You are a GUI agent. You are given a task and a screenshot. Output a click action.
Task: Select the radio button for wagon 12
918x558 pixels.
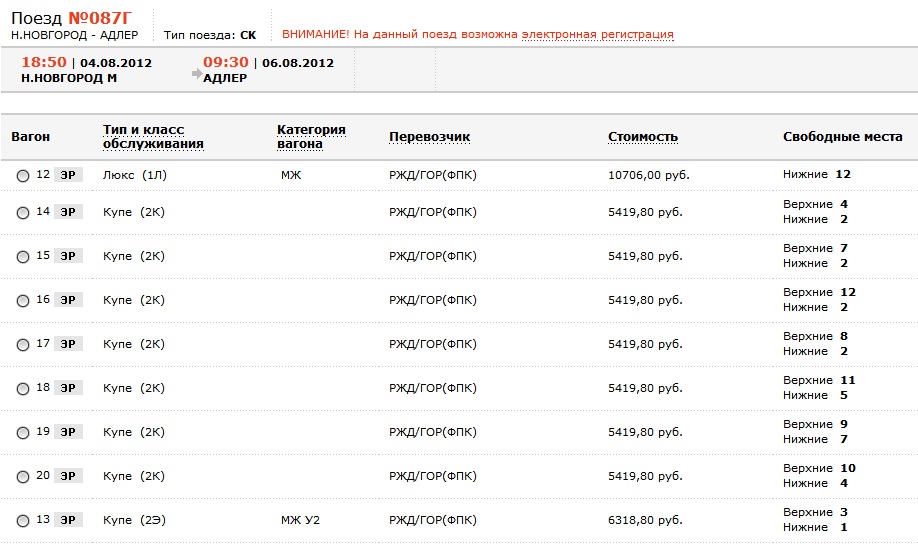pyautogui.click(x=23, y=176)
